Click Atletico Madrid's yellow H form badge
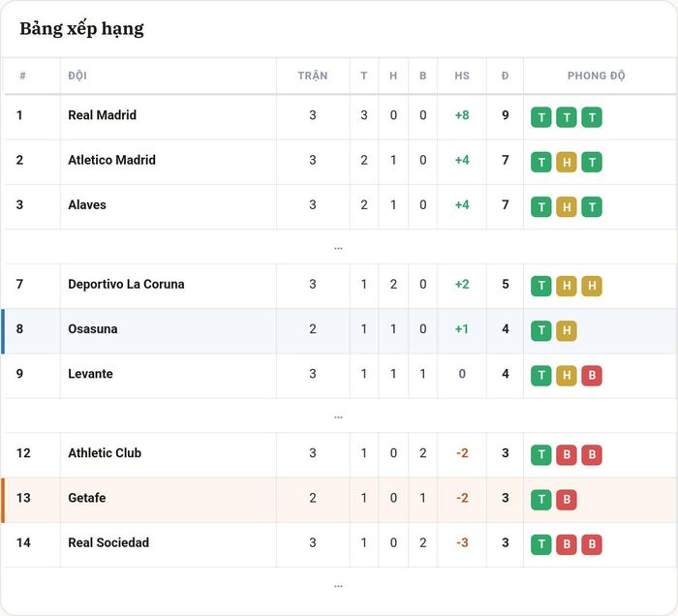Screen dimensions: 678x616 pos(566,162)
